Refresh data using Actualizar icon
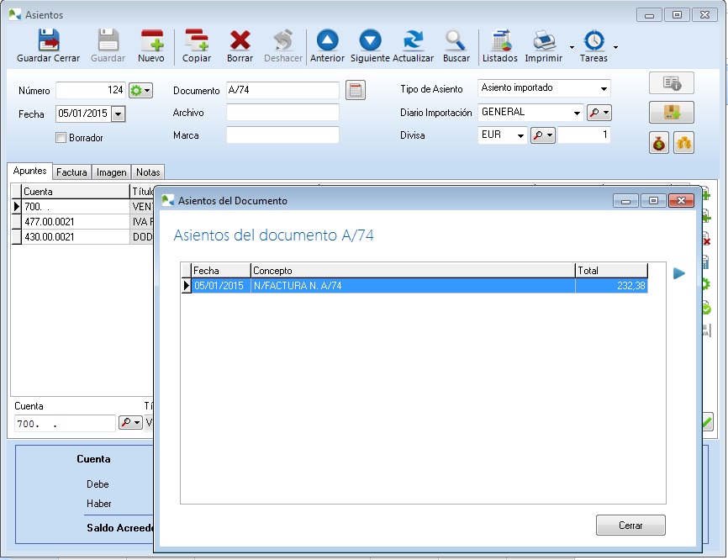The image size is (728, 560). (413, 40)
